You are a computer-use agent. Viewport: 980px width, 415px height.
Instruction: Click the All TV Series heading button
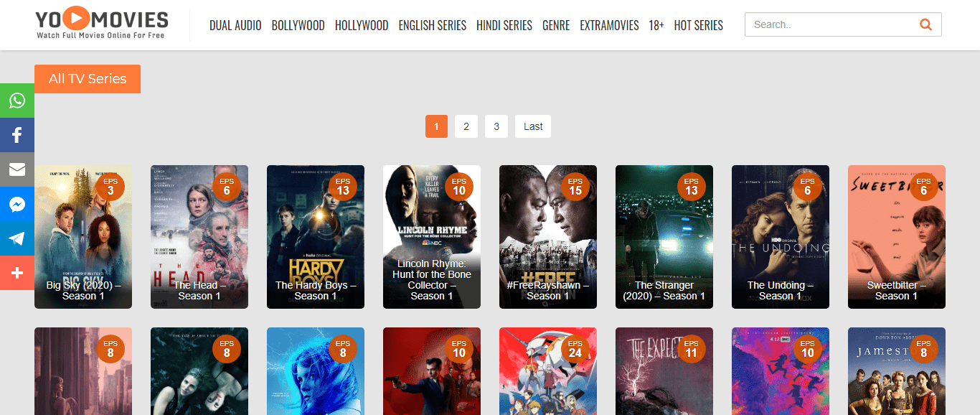(88, 79)
